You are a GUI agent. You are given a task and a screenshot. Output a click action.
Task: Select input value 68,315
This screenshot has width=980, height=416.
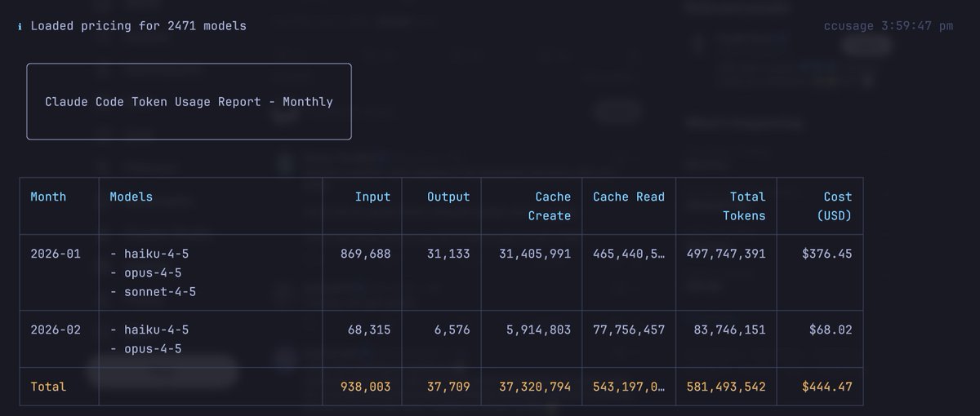[x=369, y=330]
